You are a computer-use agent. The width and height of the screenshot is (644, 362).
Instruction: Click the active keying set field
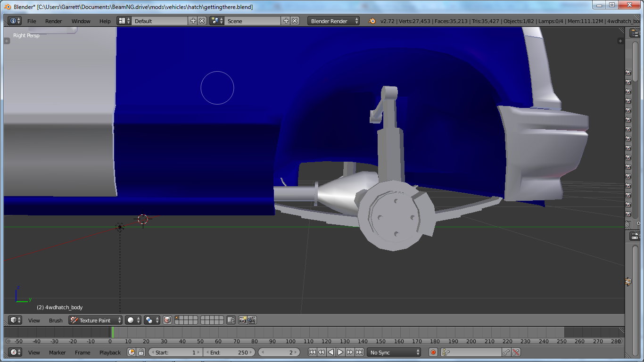(471, 352)
